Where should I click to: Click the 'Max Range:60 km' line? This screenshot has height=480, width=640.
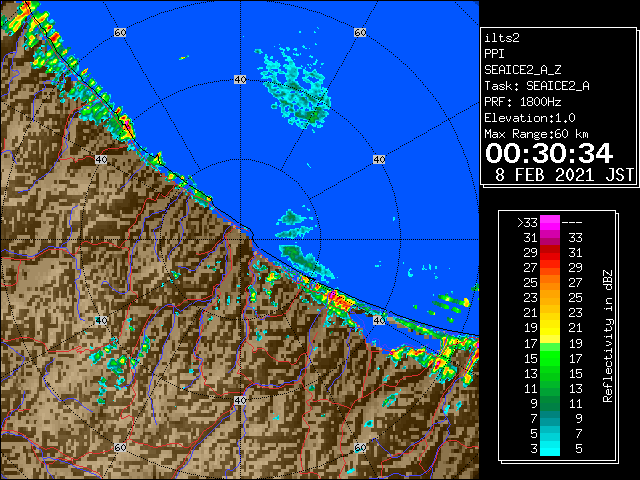[537, 134]
